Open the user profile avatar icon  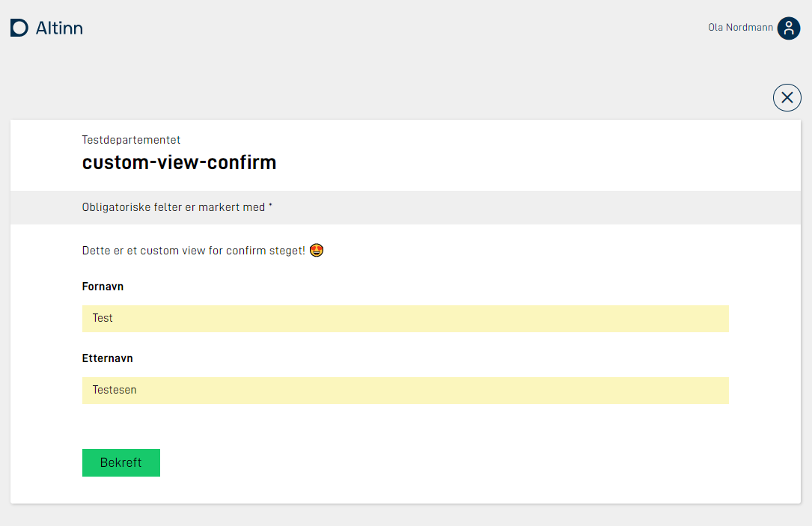(x=789, y=28)
